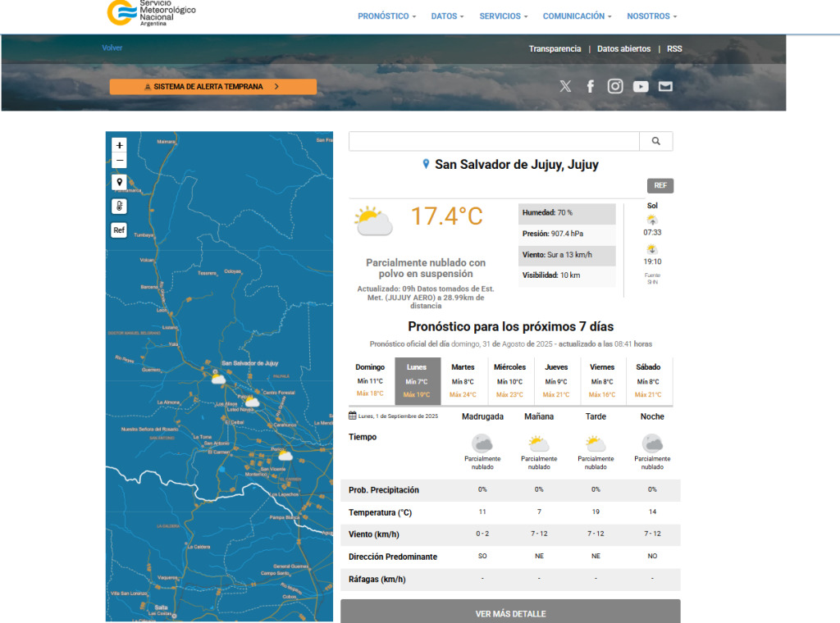
Task: Click the city search input field
Action: [x=494, y=141]
